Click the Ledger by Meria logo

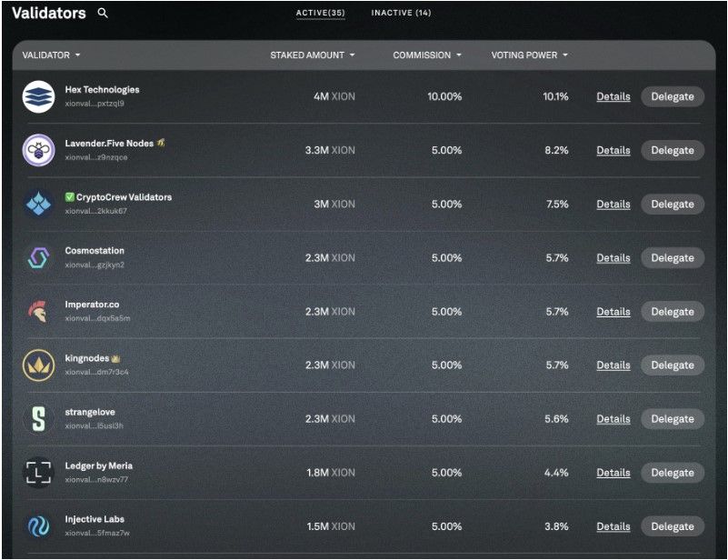(x=38, y=472)
